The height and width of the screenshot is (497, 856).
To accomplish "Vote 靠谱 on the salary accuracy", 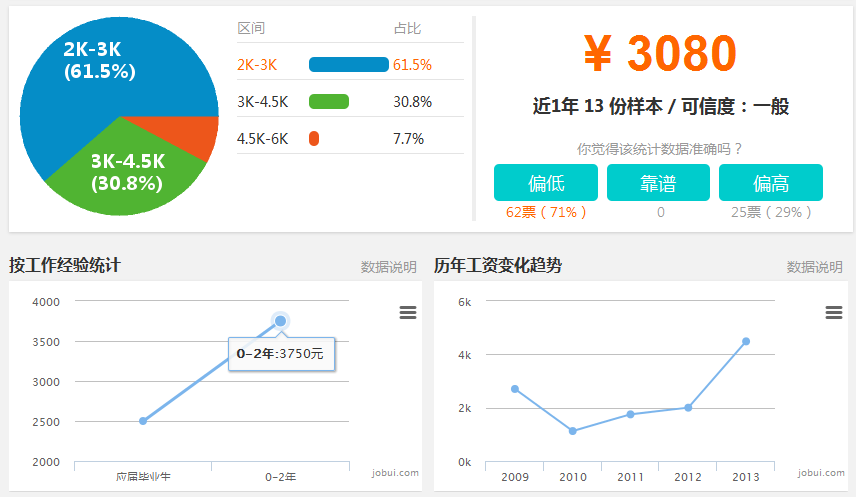I will pyautogui.click(x=658, y=182).
